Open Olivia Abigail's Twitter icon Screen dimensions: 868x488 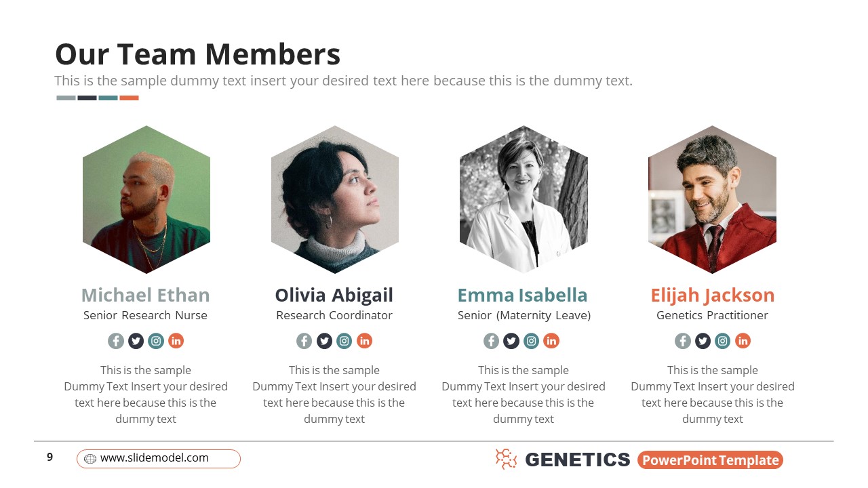[324, 341]
